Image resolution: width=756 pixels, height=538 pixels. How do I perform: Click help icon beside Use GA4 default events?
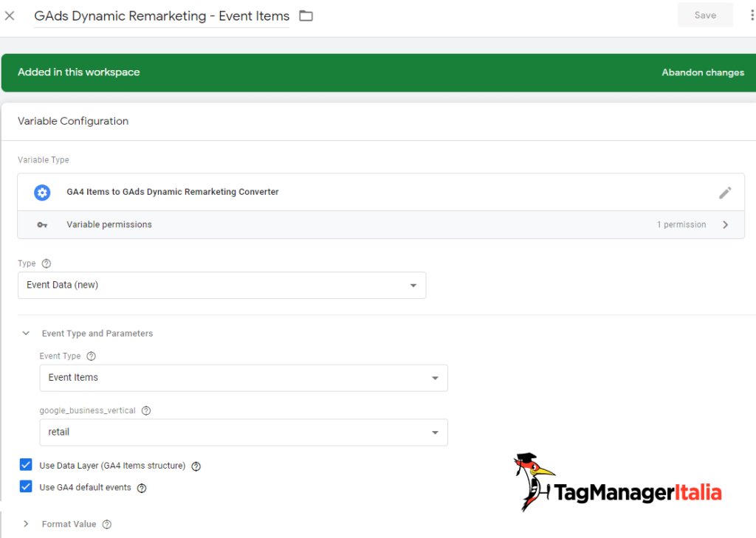tap(142, 488)
